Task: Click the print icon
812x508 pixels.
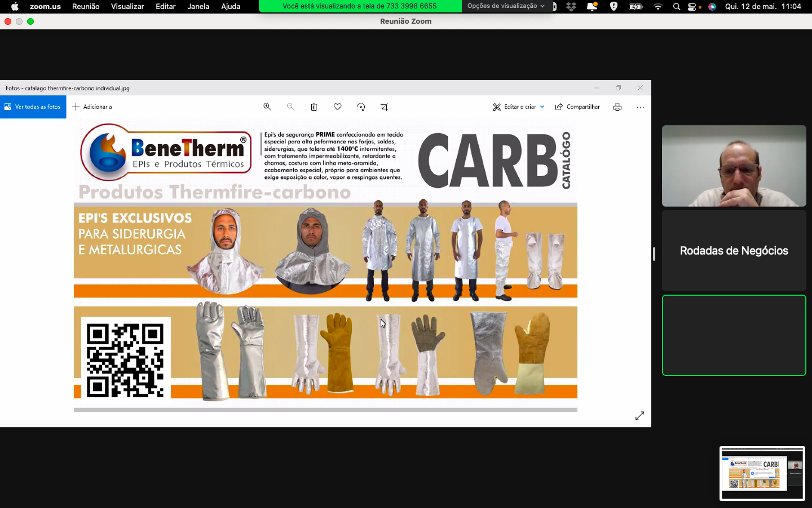Action: 617,107
